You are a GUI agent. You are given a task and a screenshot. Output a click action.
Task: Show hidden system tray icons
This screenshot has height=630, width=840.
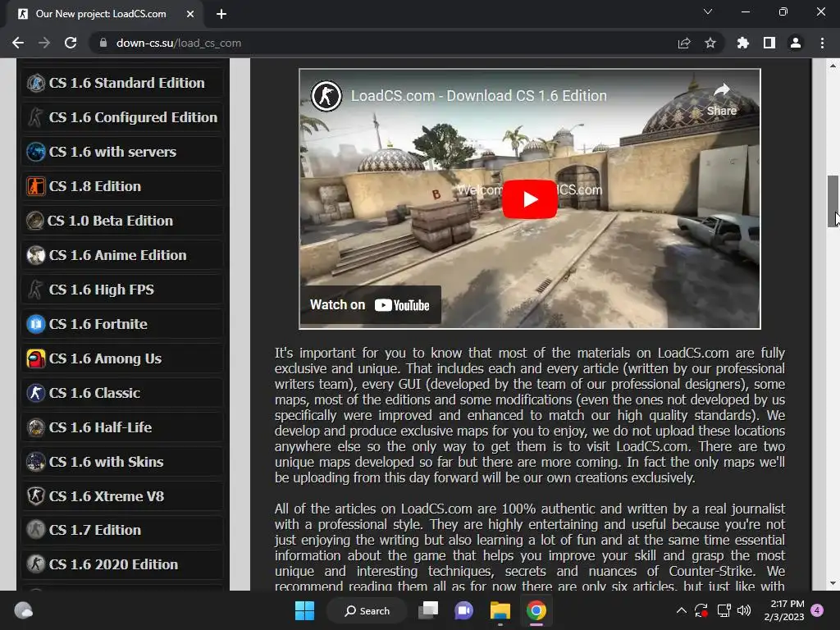pyautogui.click(x=681, y=610)
